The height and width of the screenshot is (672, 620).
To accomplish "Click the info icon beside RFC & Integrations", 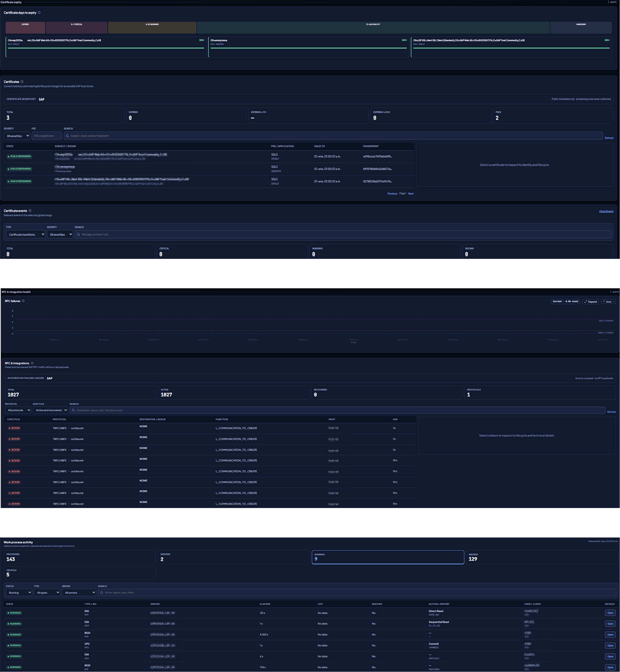I will (32, 363).
